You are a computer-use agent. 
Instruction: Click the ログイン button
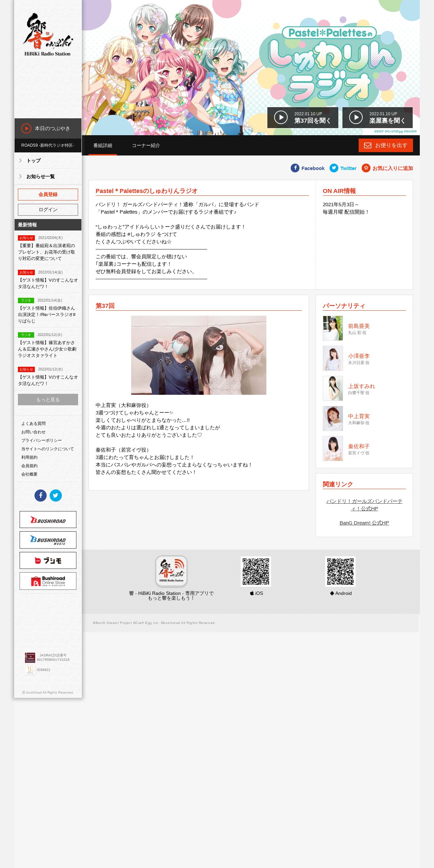(x=48, y=210)
